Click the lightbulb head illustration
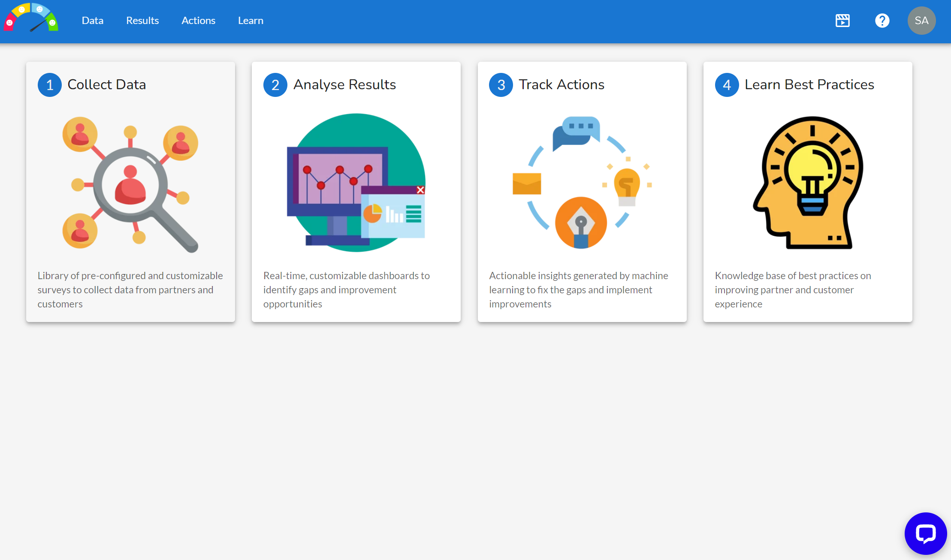This screenshot has height=560, width=951. click(x=808, y=183)
